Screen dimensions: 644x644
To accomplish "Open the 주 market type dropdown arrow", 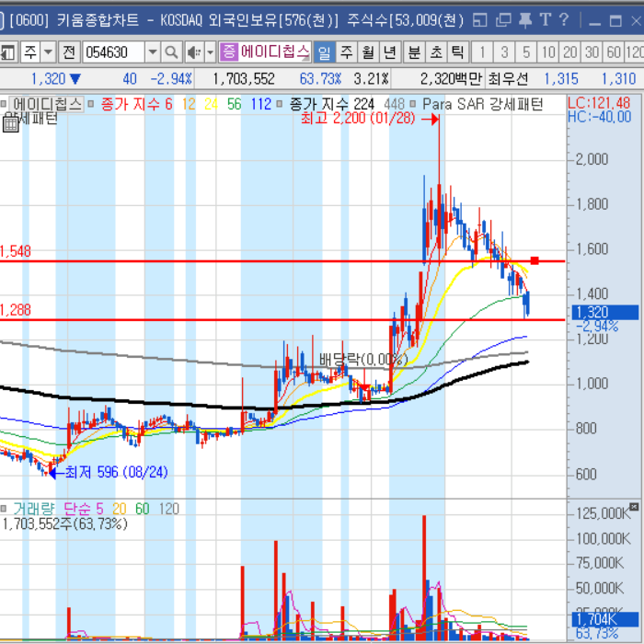I will pyautogui.click(x=48, y=52).
